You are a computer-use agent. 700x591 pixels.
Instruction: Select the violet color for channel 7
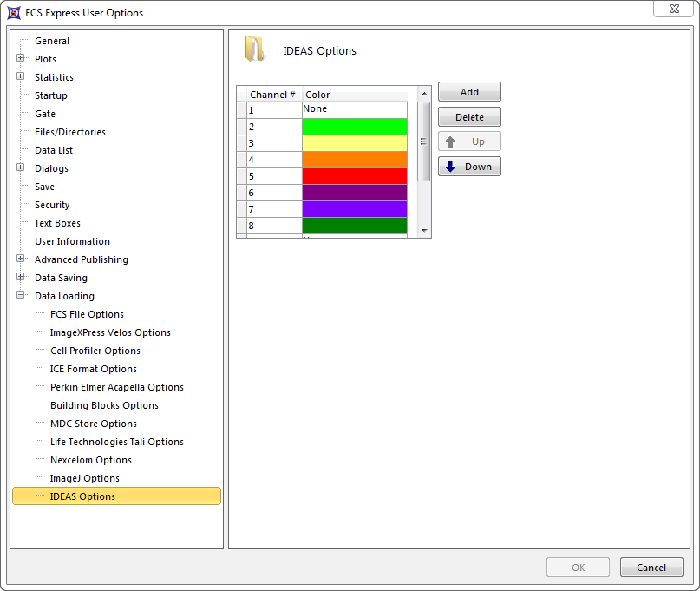click(x=355, y=209)
